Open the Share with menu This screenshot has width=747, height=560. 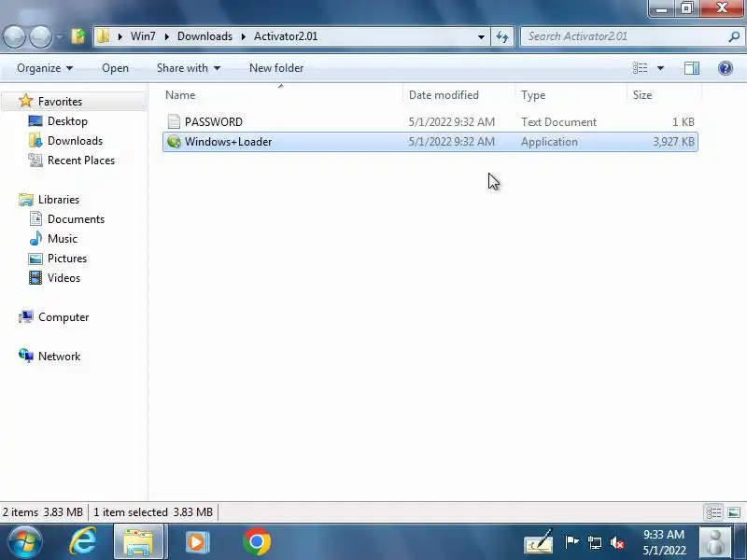[189, 68]
